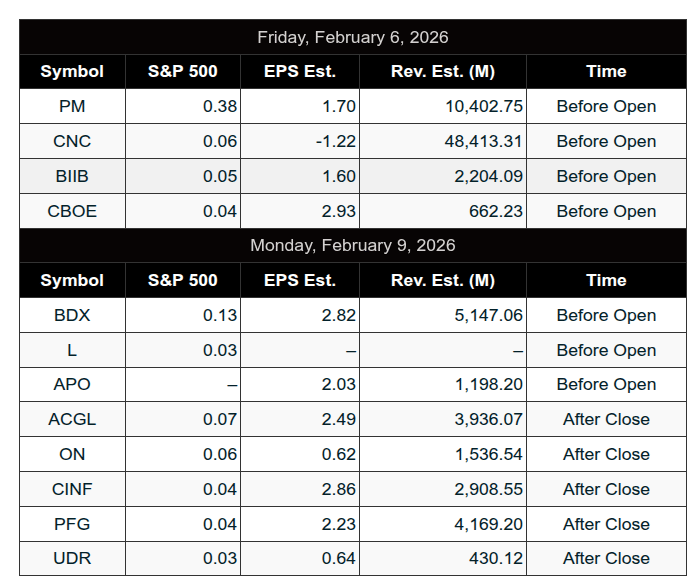The image size is (698, 576).
Task: Click the ON symbol cell
Action: pos(72,455)
